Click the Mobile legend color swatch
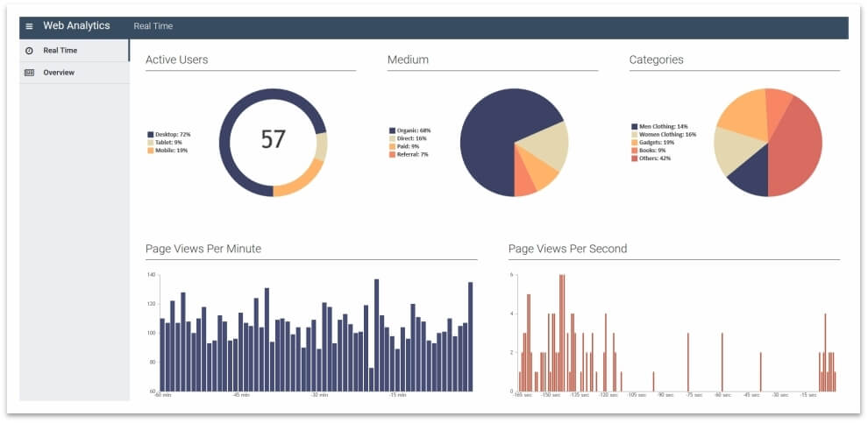The image size is (868, 423). coord(150,150)
